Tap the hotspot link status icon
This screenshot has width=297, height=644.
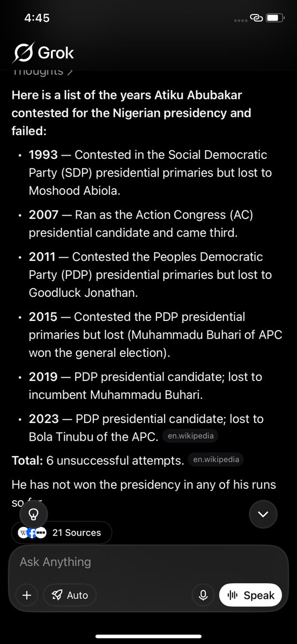(x=256, y=18)
